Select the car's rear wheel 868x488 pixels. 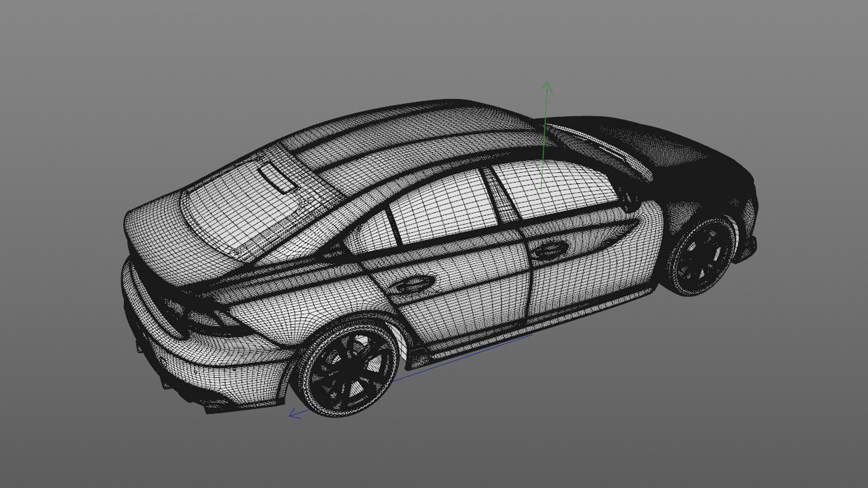[349, 368]
